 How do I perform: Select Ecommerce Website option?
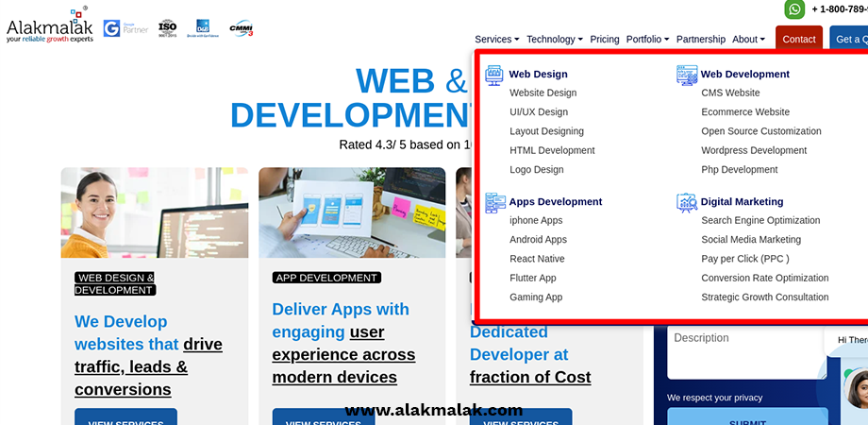pos(745,112)
